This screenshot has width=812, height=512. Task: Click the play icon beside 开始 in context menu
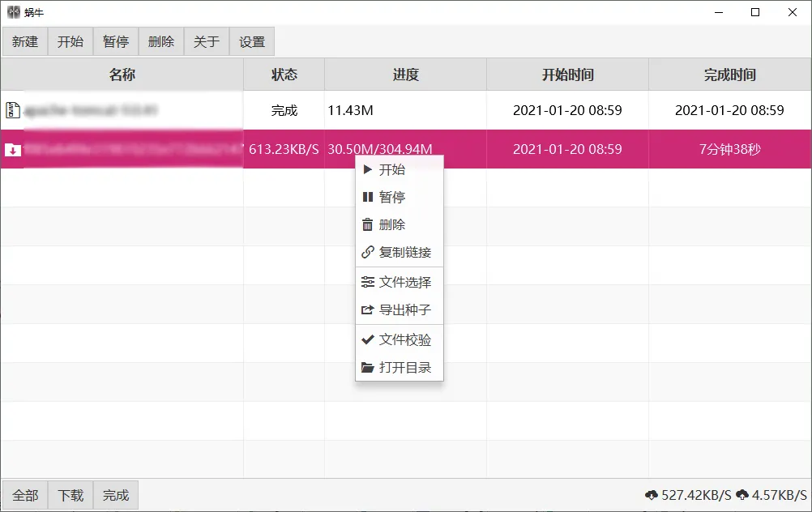click(368, 169)
